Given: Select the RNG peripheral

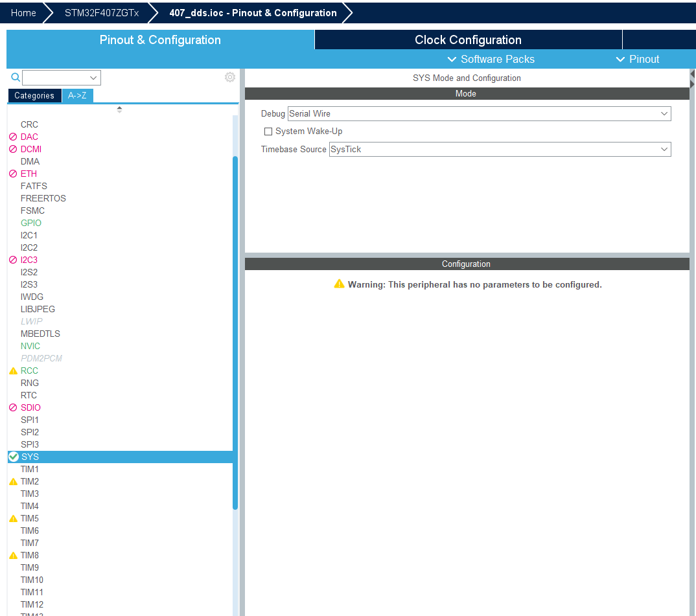Looking at the screenshot, I should (x=30, y=383).
